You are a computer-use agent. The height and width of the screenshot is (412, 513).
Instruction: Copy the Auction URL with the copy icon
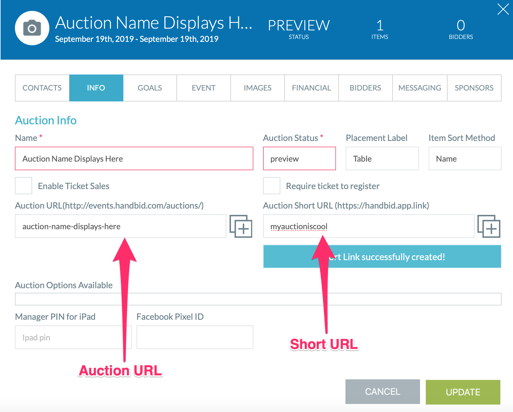pyautogui.click(x=241, y=226)
